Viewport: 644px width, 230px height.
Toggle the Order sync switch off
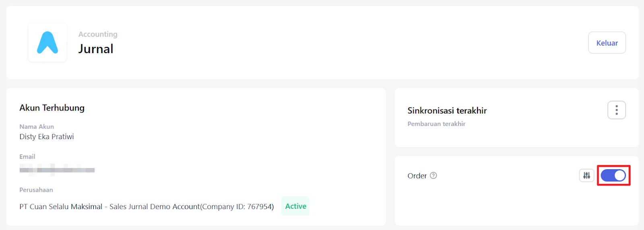(x=613, y=176)
